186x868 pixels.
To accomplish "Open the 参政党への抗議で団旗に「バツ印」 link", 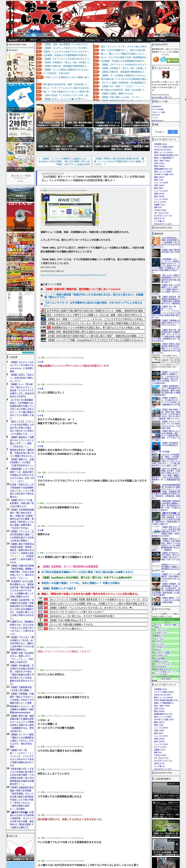I will [x=80, y=583].
